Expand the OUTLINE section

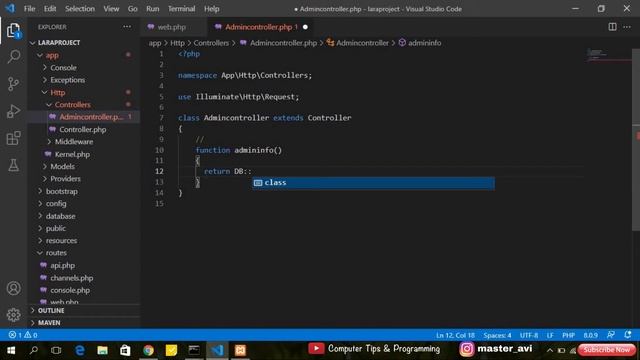click(84, 311)
